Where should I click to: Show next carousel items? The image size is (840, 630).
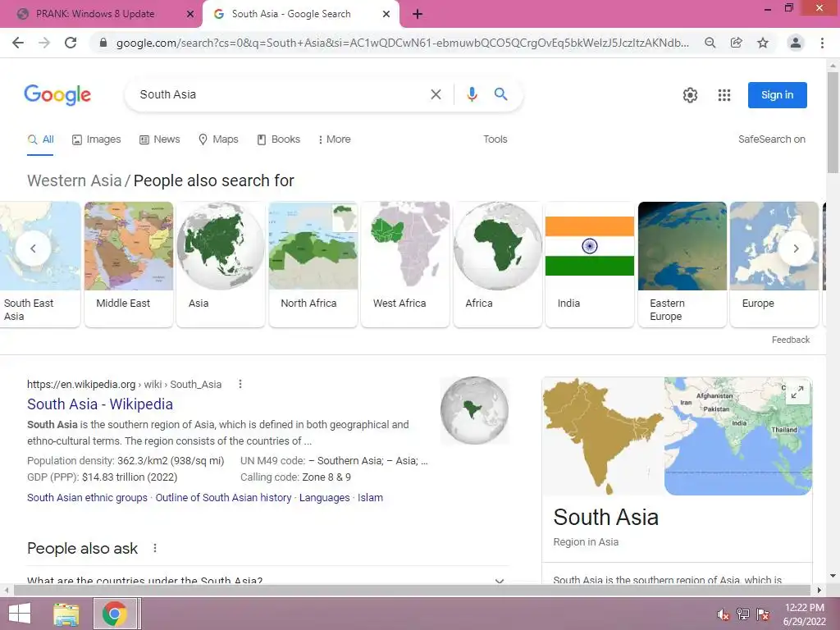(x=796, y=249)
